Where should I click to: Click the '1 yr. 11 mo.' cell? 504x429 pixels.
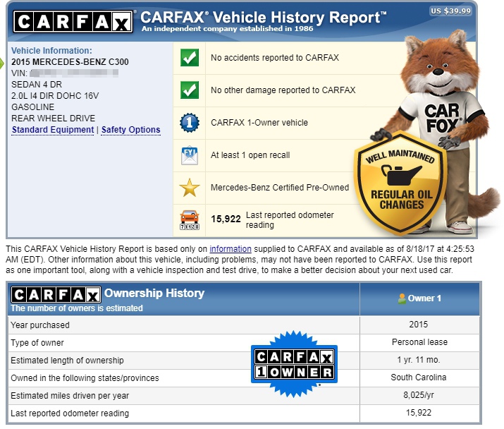click(x=419, y=360)
